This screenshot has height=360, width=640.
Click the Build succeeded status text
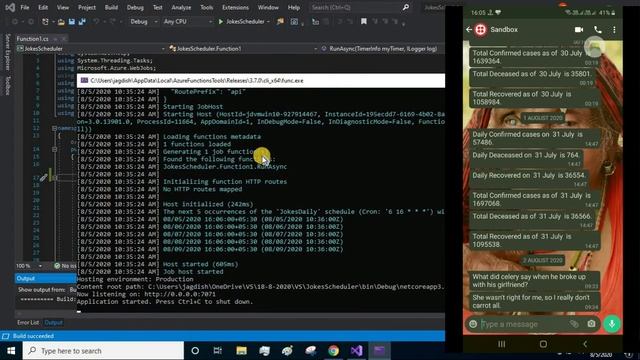click(x=33, y=336)
